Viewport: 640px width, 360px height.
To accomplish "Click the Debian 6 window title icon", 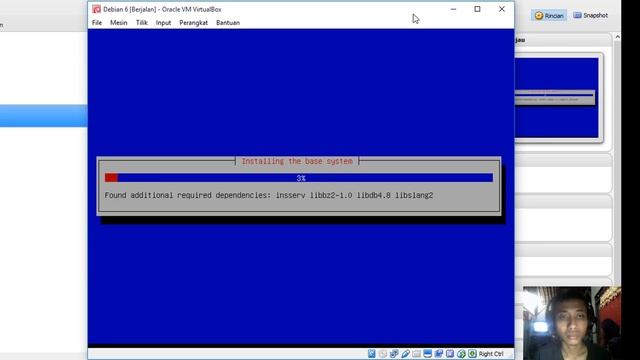I will [96, 9].
